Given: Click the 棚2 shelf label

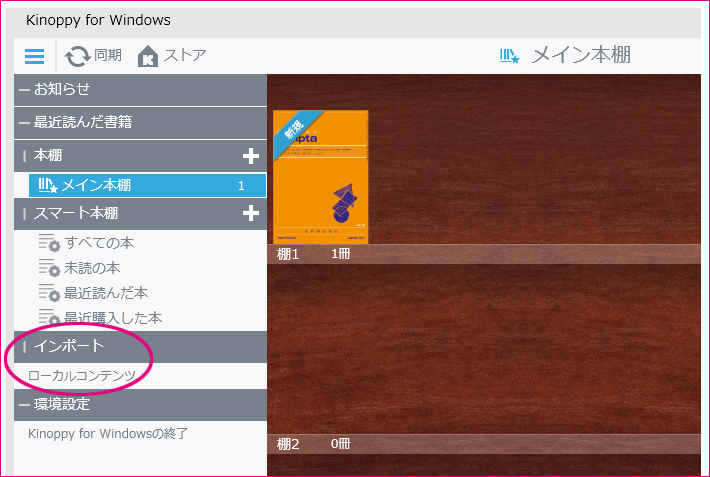Looking at the screenshot, I should pos(288,444).
